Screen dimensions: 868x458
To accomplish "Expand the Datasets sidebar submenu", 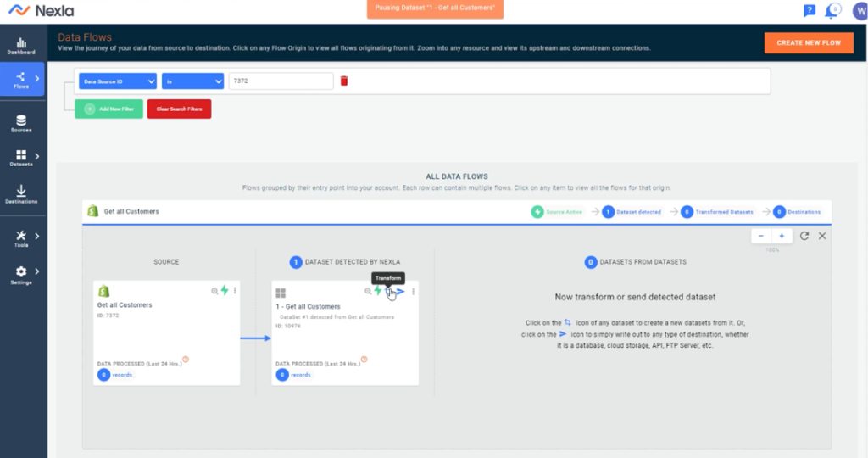I will point(37,156).
